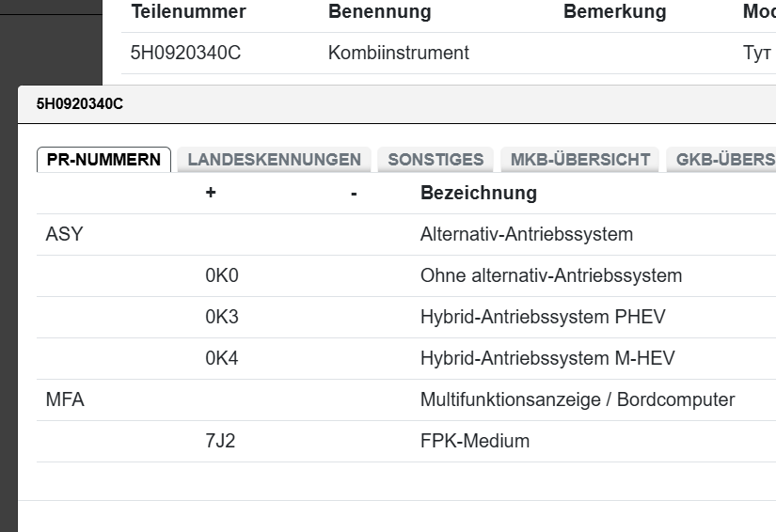Click the FPK-Medium description
Screen dimensions: 776x532
tap(474, 442)
